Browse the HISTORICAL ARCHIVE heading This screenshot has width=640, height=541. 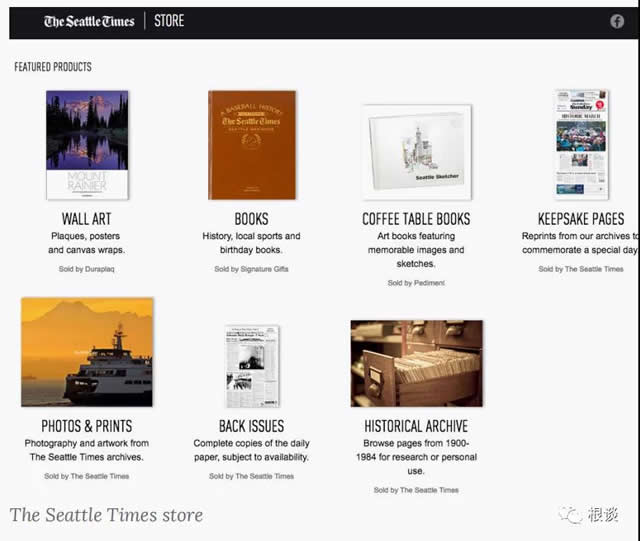coord(416,426)
